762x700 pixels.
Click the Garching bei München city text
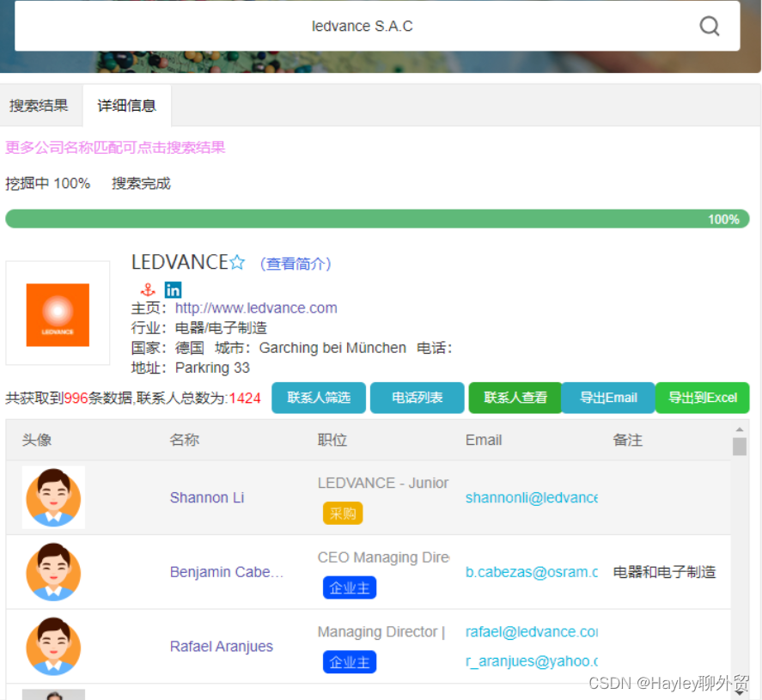332,348
